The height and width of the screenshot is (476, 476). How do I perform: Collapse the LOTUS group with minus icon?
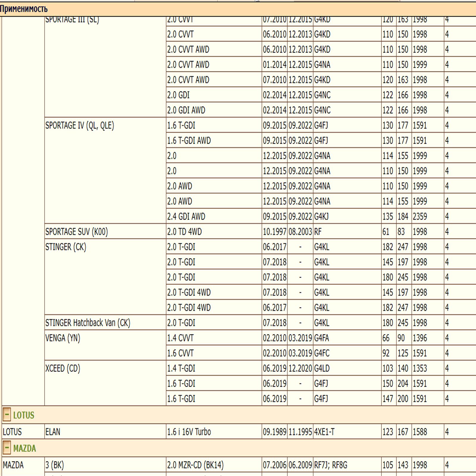click(7, 415)
